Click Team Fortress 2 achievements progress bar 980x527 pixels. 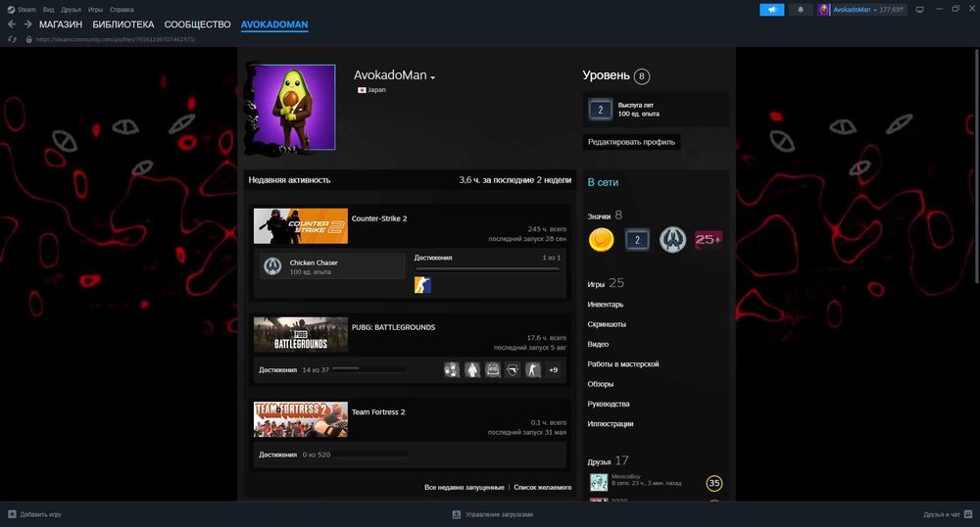[x=371, y=455]
